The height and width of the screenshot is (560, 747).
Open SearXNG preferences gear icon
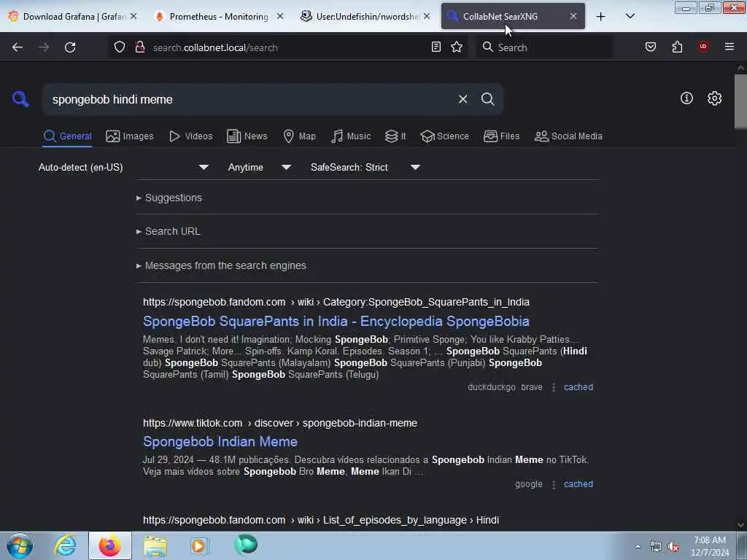coord(714,98)
